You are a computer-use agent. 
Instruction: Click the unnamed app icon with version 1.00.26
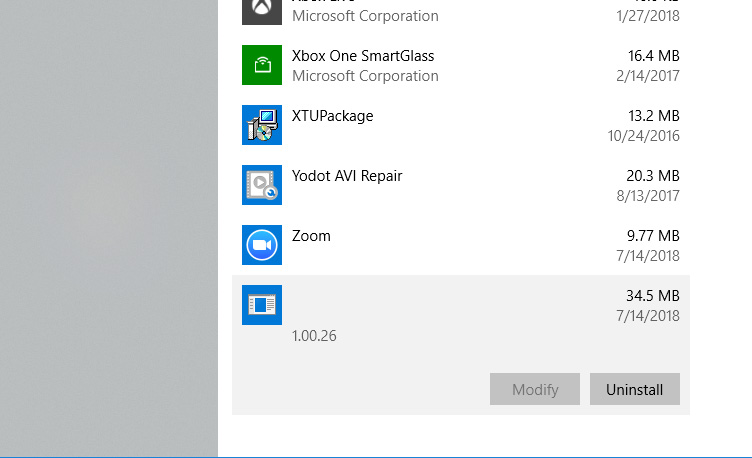(262, 305)
